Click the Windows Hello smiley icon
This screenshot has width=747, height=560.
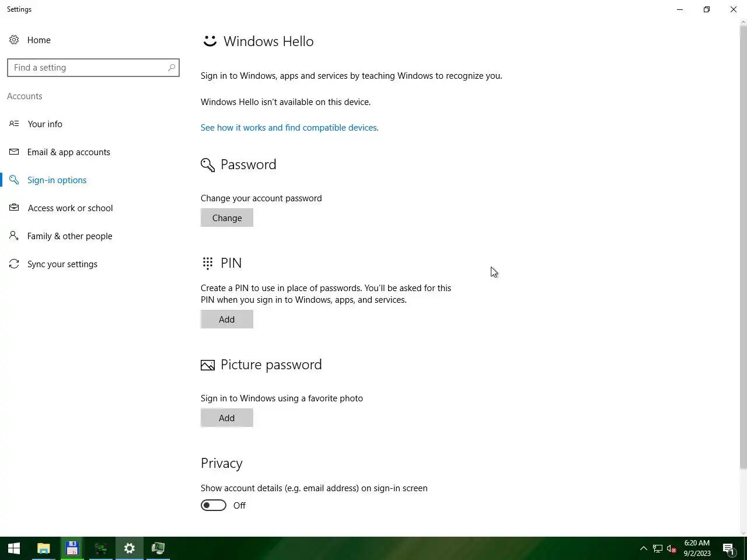point(210,41)
